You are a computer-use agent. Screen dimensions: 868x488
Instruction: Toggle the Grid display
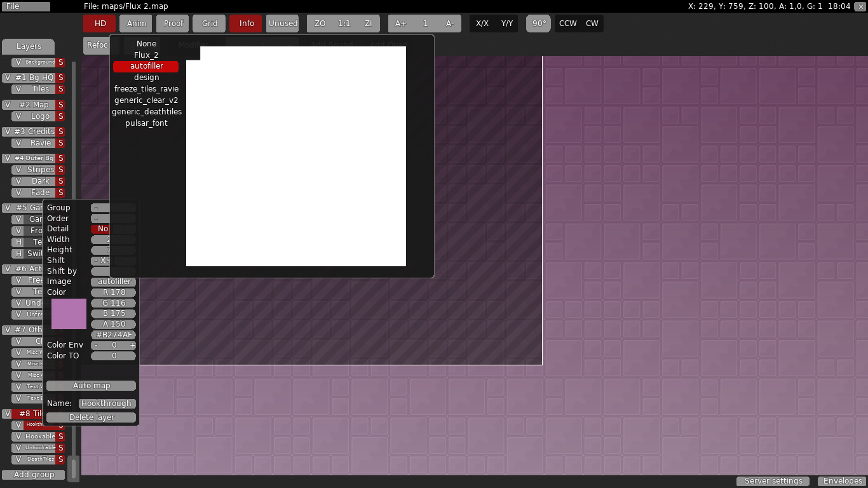pos(210,24)
